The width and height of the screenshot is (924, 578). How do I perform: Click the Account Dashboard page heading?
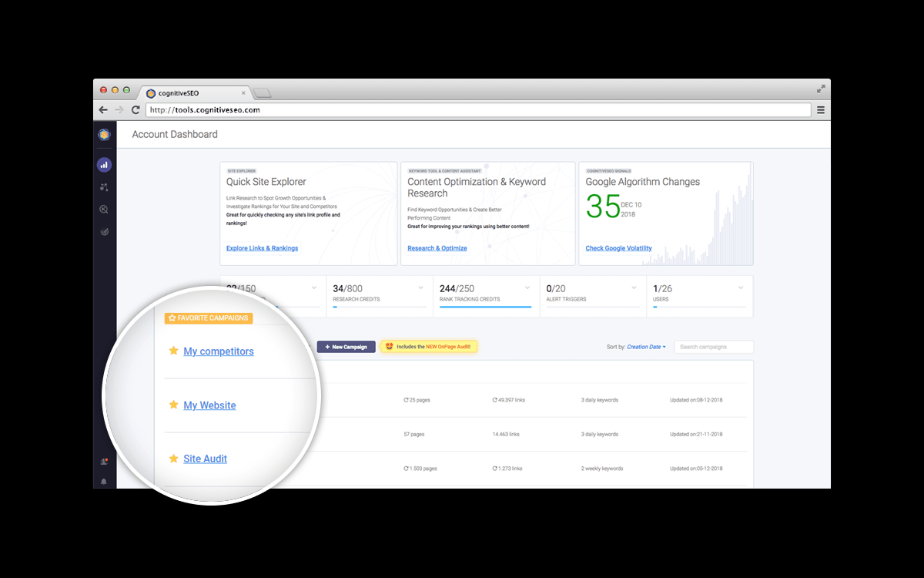pyautogui.click(x=175, y=134)
